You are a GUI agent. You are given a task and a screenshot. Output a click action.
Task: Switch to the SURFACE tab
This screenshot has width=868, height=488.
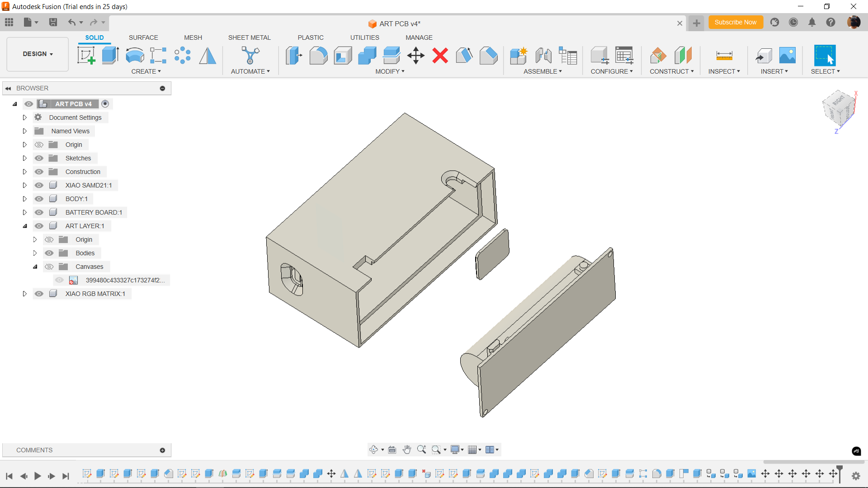click(x=143, y=38)
